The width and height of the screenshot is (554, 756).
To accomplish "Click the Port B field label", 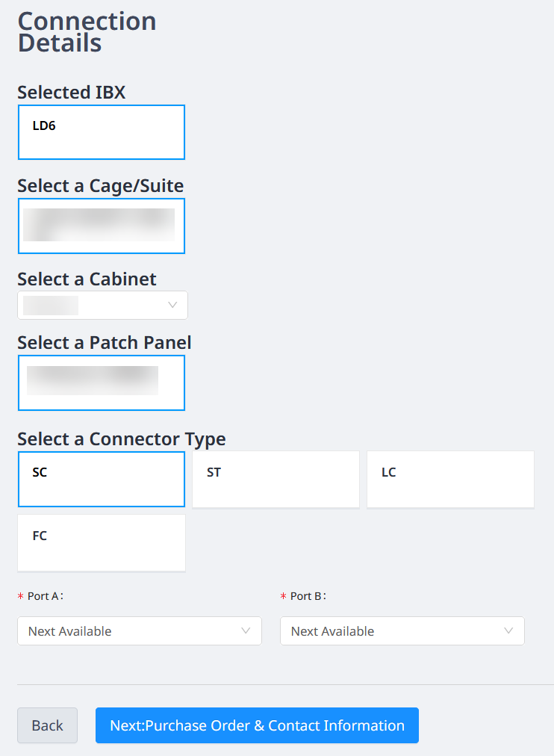I will [308, 596].
